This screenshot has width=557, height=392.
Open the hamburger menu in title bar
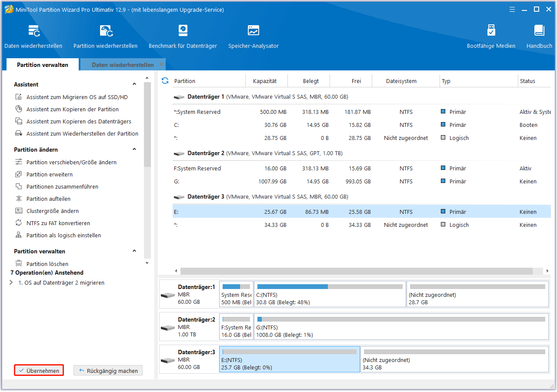click(x=512, y=9)
